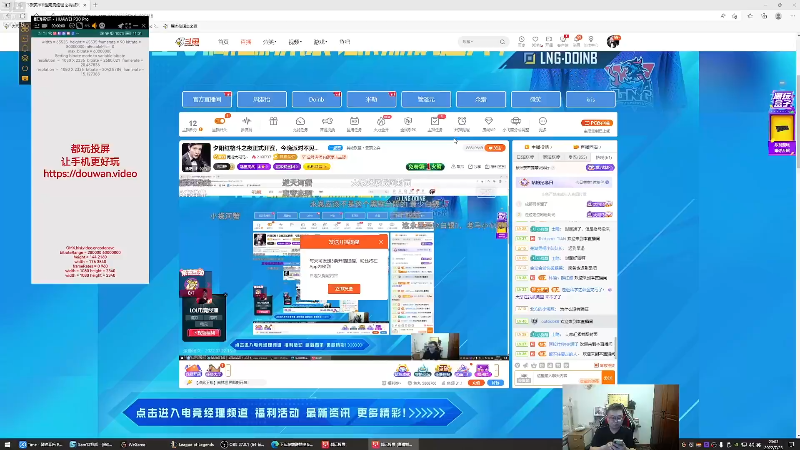Open douwan.video link in mirroring window
Screen dimensions: 800x450
click(x=90, y=174)
